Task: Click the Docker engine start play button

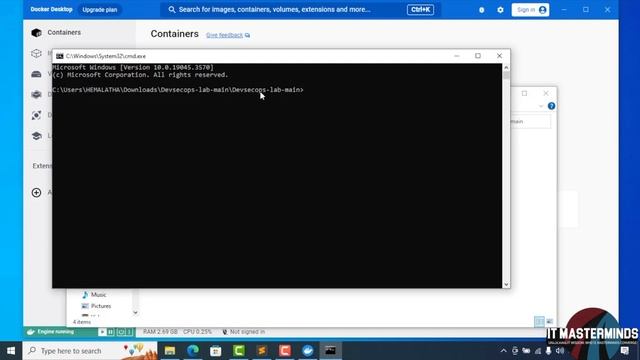Action: pos(102,332)
